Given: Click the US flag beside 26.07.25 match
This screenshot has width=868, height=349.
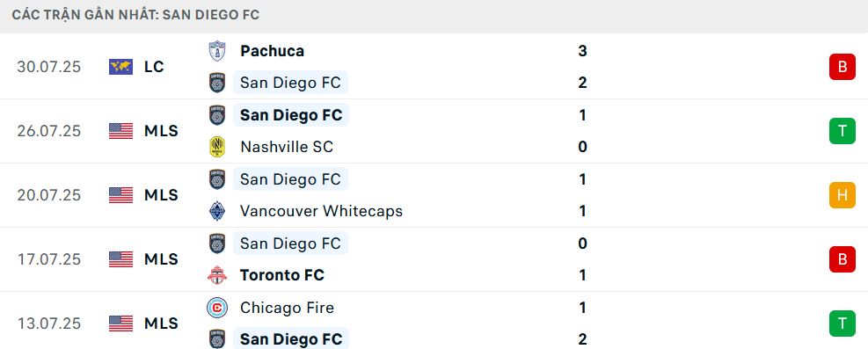Looking at the screenshot, I should 120,131.
